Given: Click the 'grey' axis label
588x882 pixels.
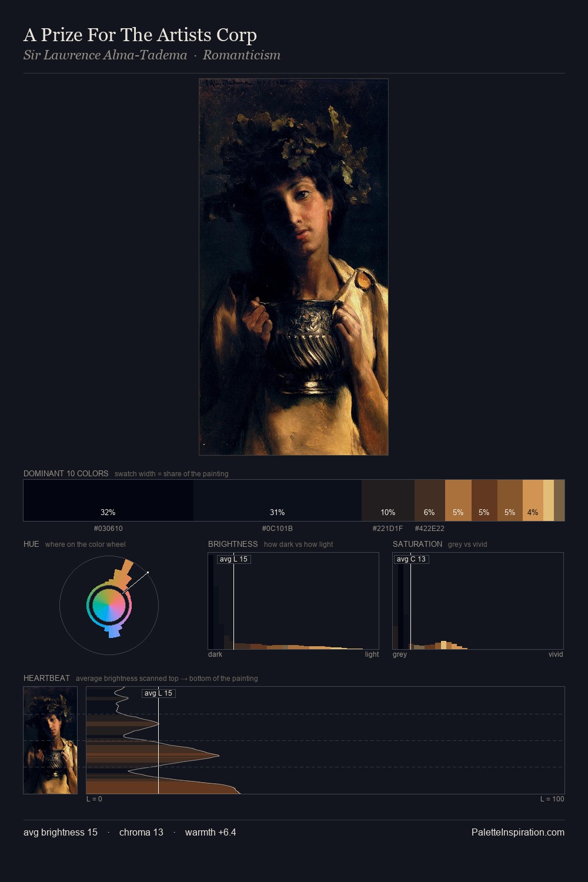Looking at the screenshot, I should [x=400, y=654].
